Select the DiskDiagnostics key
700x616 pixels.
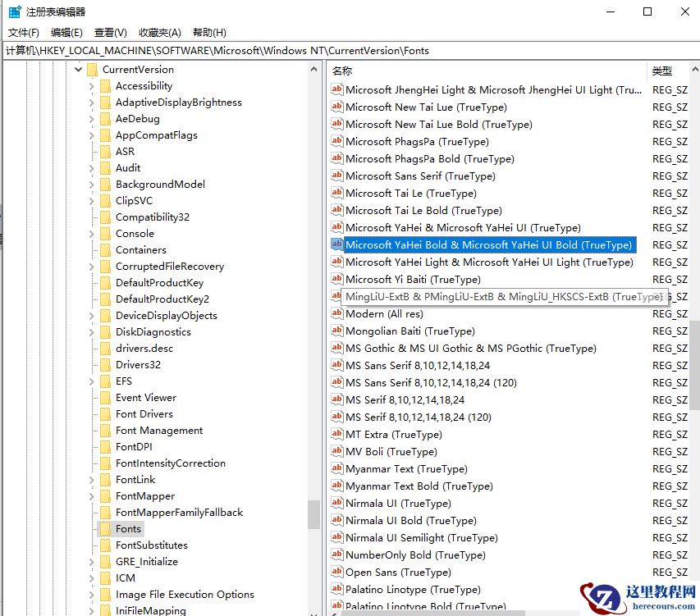coord(153,332)
